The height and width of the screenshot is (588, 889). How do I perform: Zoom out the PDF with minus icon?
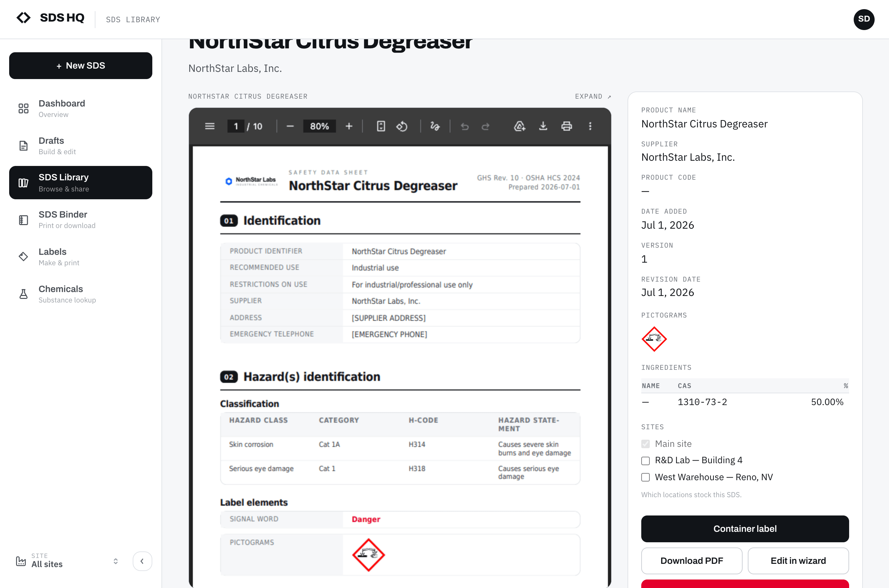tap(290, 126)
